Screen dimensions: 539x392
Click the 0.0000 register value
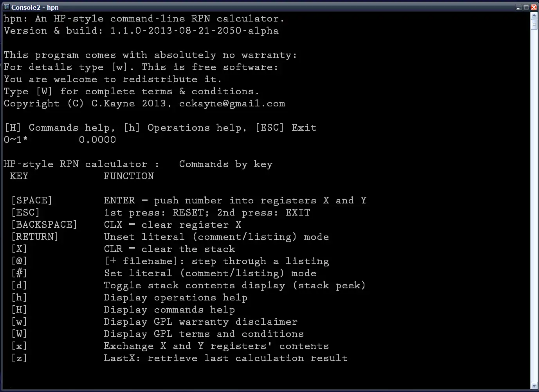click(x=97, y=140)
